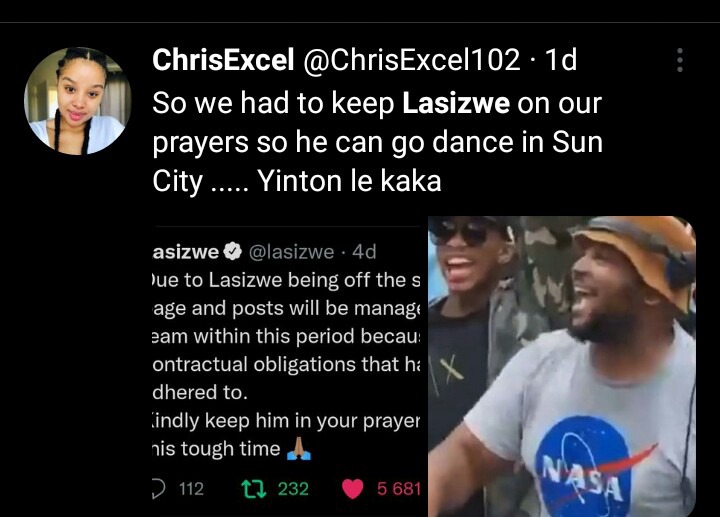Viewport: 720px width, 517px height.
Task: Click ChrisExcel's profile avatar picture
Action: click(78, 101)
